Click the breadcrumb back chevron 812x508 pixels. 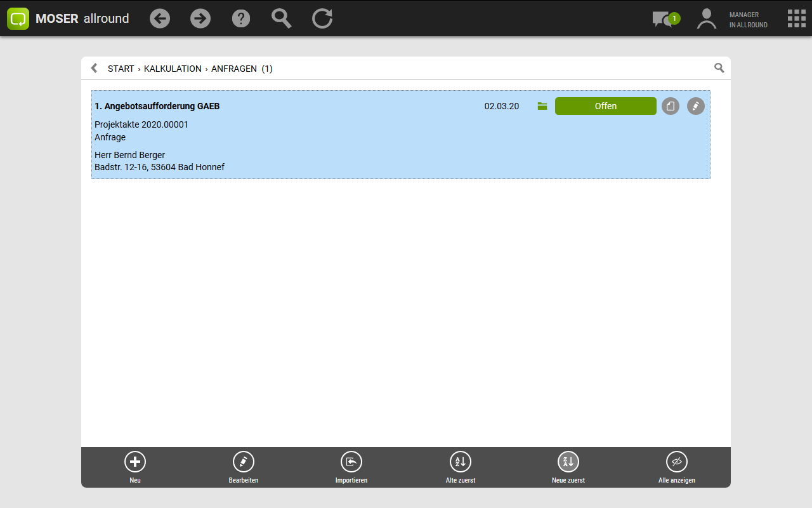pos(94,68)
